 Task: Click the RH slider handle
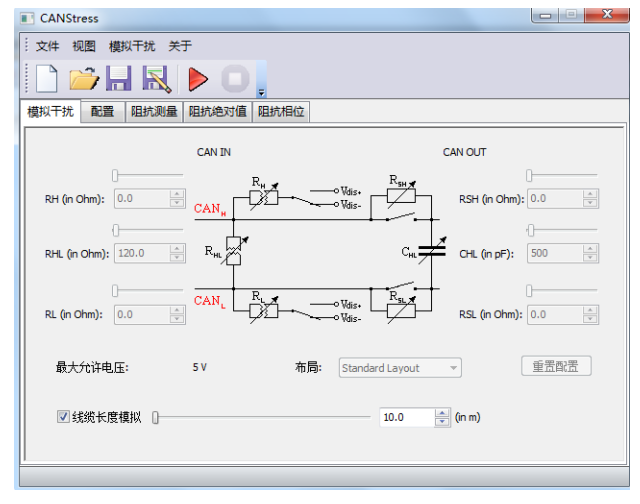(x=115, y=175)
